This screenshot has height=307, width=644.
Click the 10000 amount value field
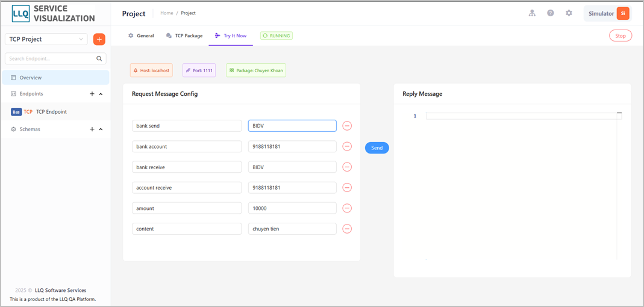(x=292, y=208)
